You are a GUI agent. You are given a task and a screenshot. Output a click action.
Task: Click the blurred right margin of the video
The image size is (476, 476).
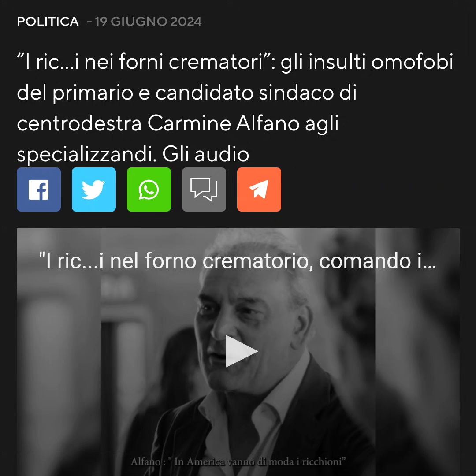pos(417,352)
